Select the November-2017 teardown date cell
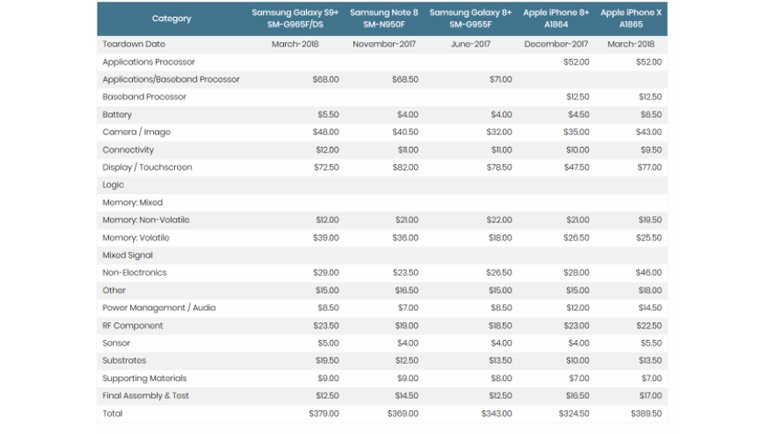 [x=384, y=45]
